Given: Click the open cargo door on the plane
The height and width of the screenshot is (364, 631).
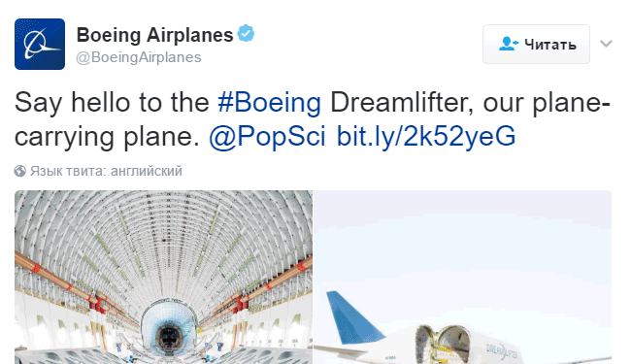Looking at the screenshot, I should tap(442, 343).
